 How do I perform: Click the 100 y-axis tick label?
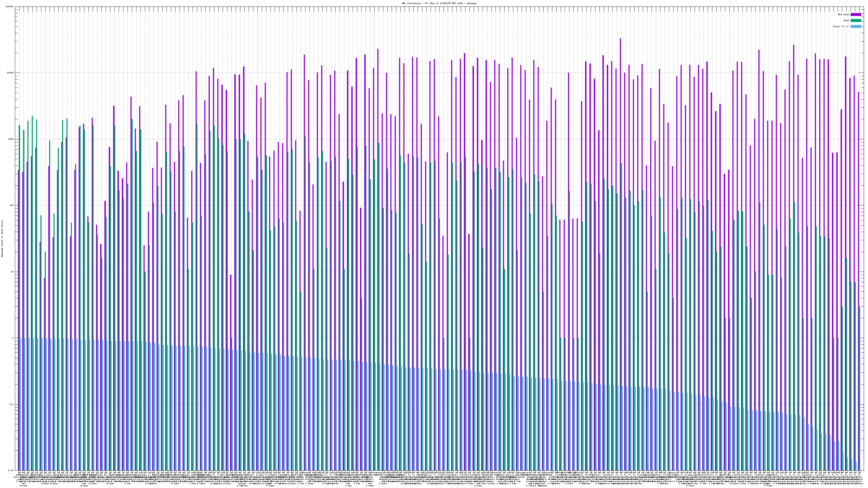coord(12,206)
